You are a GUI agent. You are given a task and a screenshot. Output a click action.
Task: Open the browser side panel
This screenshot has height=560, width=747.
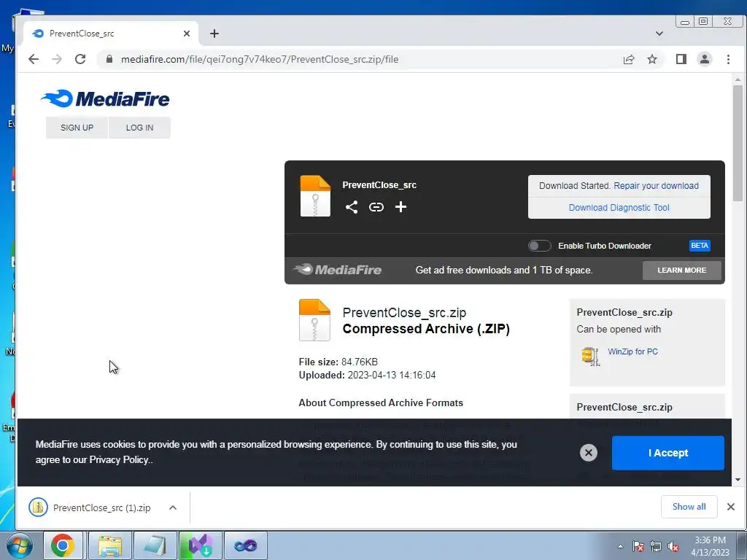pyautogui.click(x=681, y=59)
